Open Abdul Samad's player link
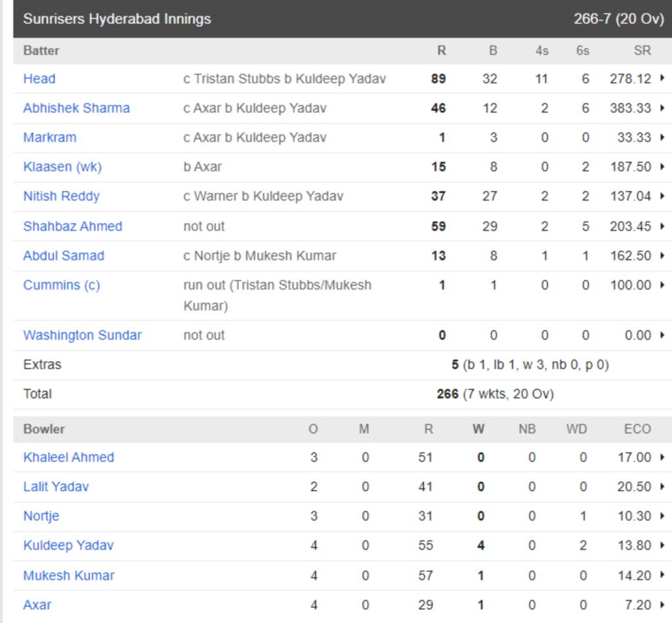 pyautogui.click(x=64, y=256)
